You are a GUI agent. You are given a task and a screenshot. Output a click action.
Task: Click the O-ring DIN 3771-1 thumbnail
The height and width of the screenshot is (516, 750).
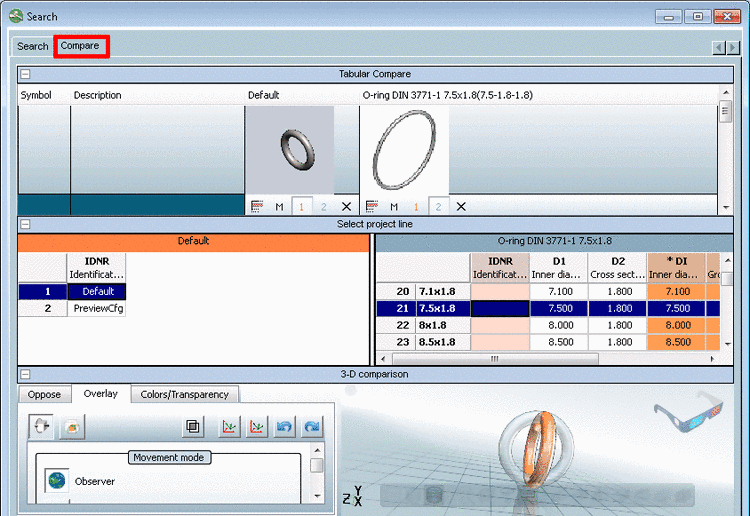(405, 150)
